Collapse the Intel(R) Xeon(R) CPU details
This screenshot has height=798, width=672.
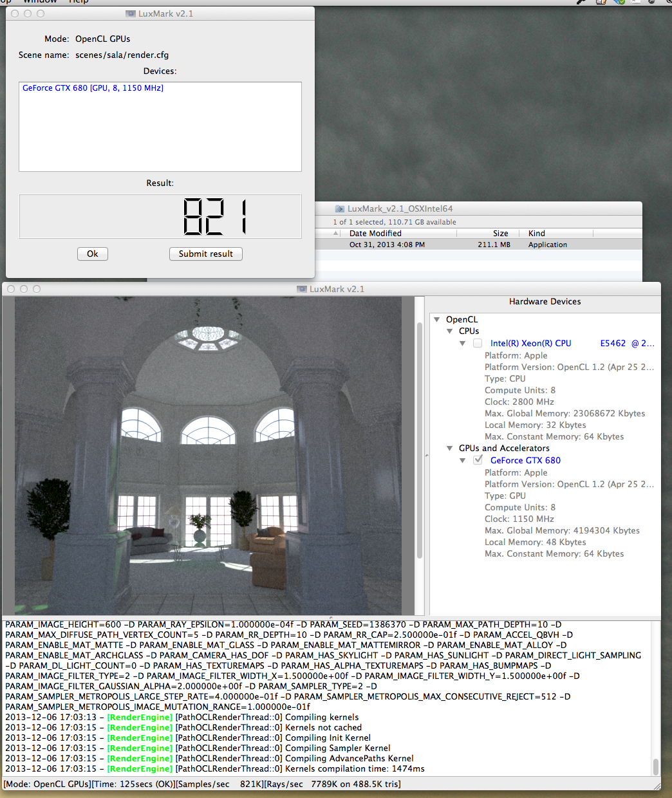point(462,344)
